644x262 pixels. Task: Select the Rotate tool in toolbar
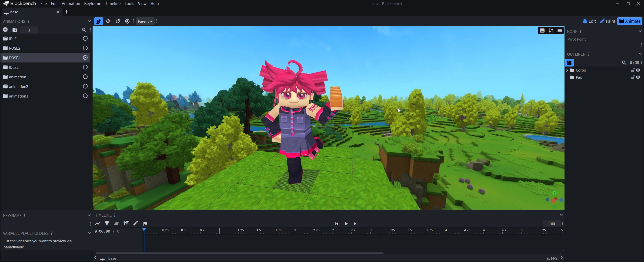(x=118, y=21)
